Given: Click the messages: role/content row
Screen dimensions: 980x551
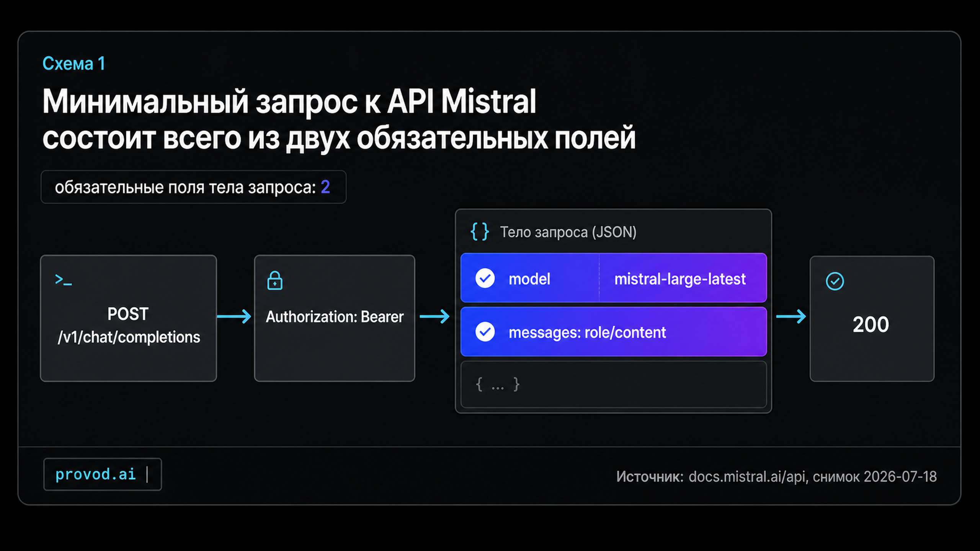Looking at the screenshot, I should (x=613, y=332).
